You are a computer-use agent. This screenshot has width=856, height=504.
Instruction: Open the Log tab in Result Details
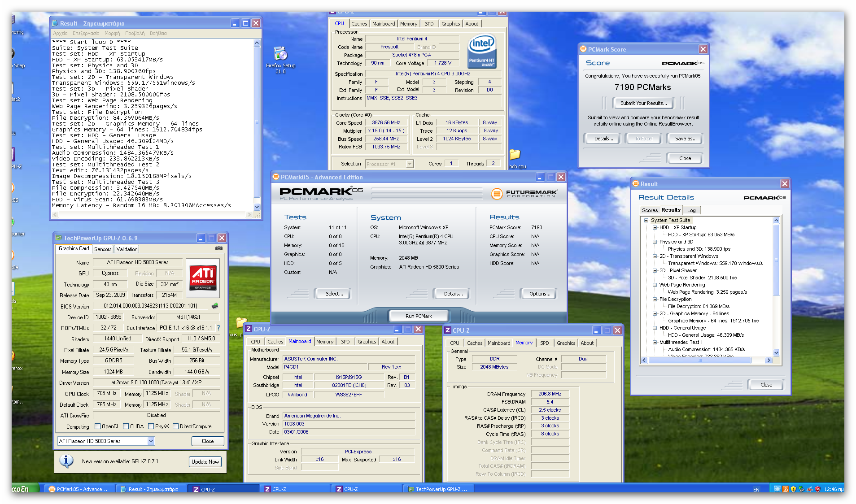(691, 210)
